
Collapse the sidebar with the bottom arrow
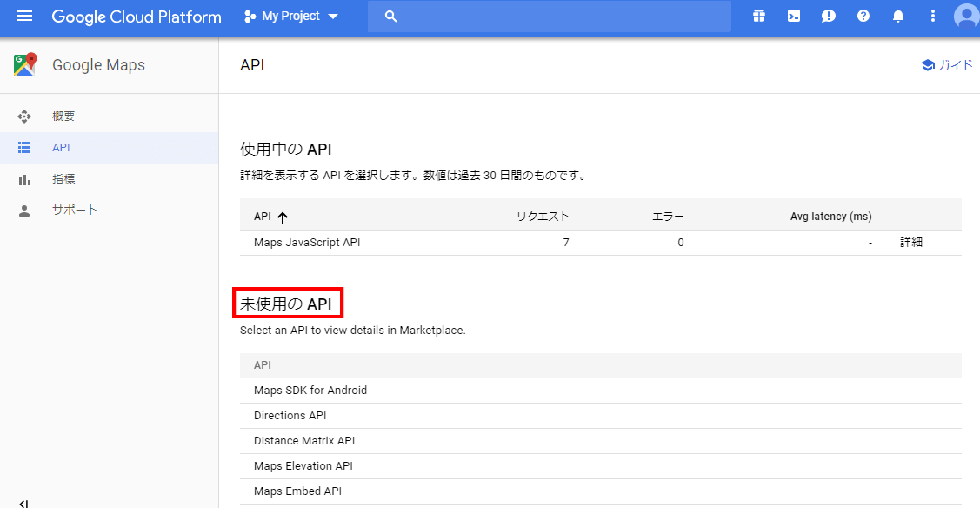point(23,503)
